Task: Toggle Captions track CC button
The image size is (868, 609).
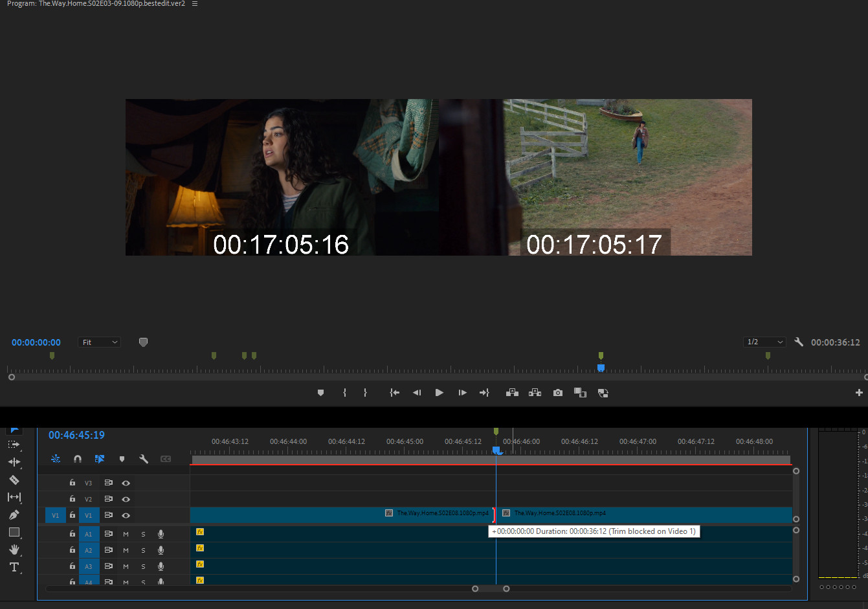Action: (x=166, y=459)
